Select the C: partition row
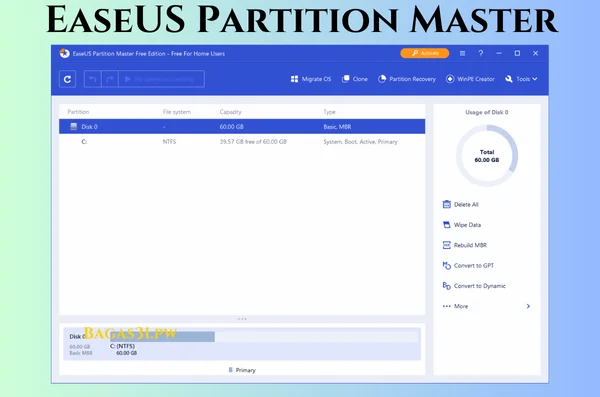This screenshot has width=600, height=397. (242, 142)
